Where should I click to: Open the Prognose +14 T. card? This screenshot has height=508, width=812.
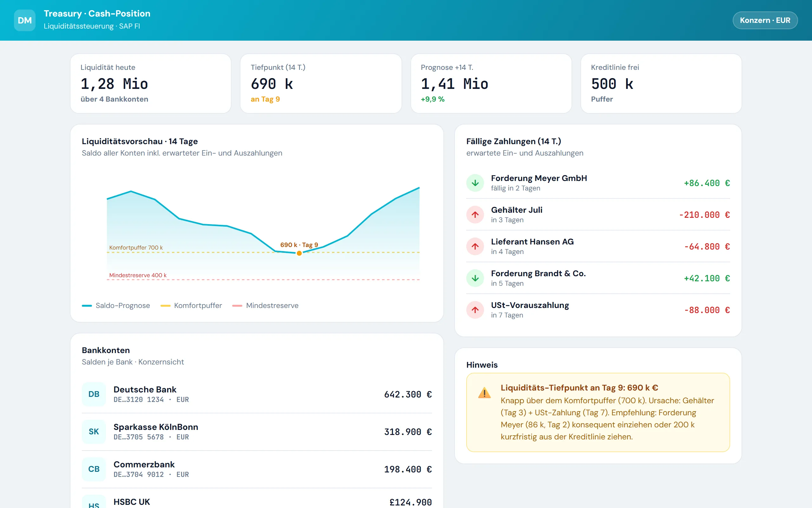pyautogui.click(x=491, y=83)
